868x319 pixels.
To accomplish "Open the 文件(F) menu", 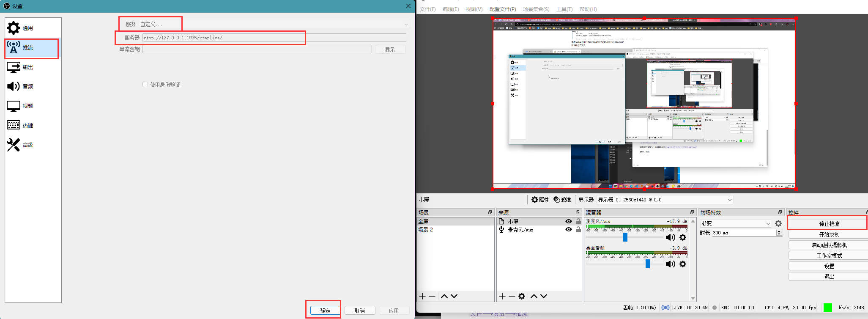I will pos(427,9).
